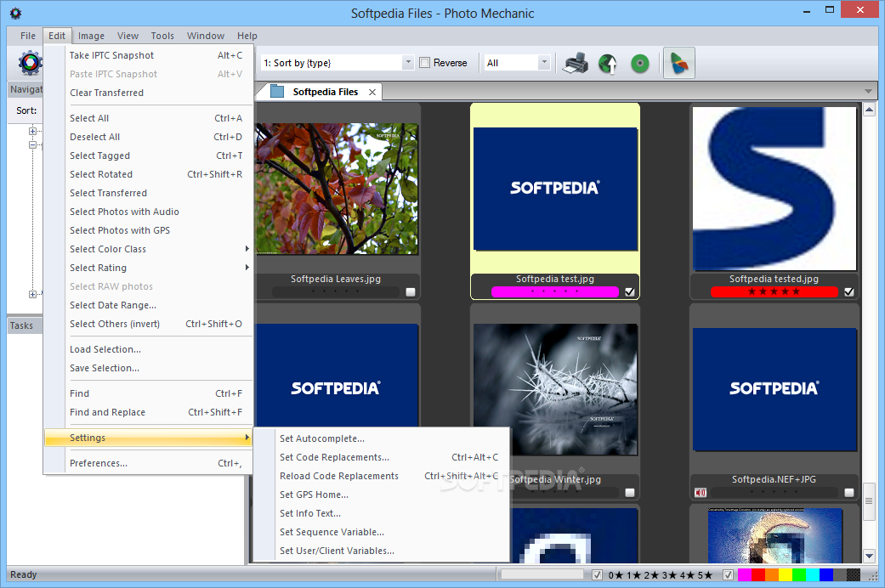
Task: Open Preferences... from Edit menu
Action: coord(148,463)
